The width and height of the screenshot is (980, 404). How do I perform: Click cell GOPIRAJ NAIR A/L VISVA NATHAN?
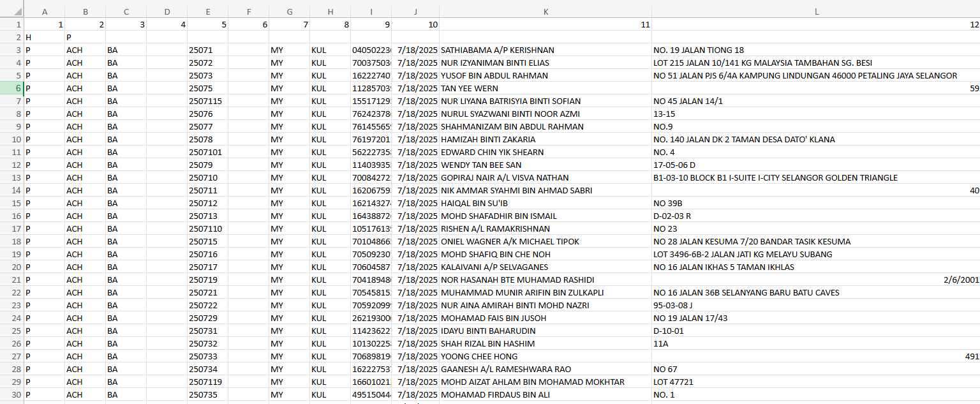546,177
